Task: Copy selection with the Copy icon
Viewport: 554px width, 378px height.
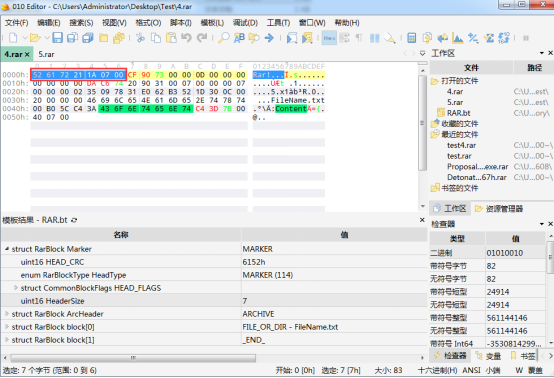Action: pos(155,37)
